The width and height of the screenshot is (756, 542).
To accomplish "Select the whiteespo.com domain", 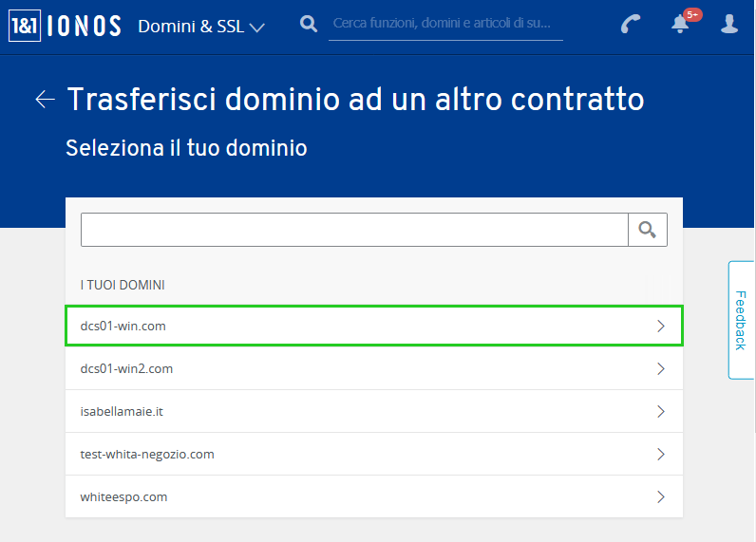I will point(374,496).
